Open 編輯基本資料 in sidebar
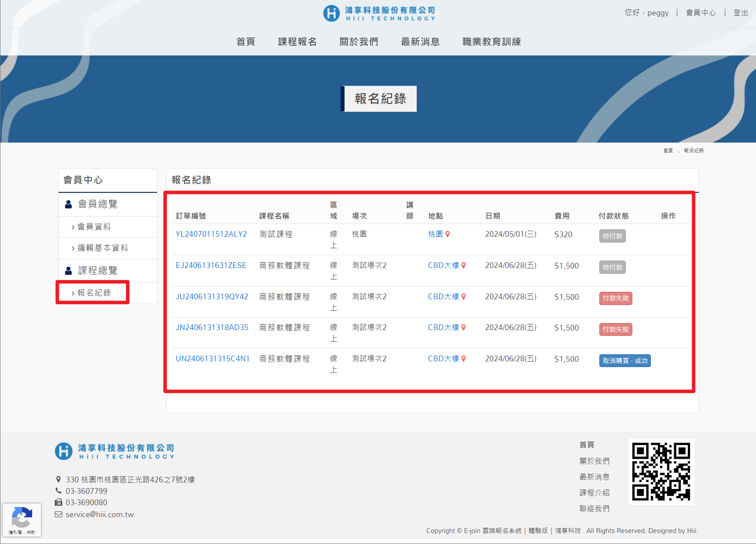The image size is (756, 544). coord(102,248)
